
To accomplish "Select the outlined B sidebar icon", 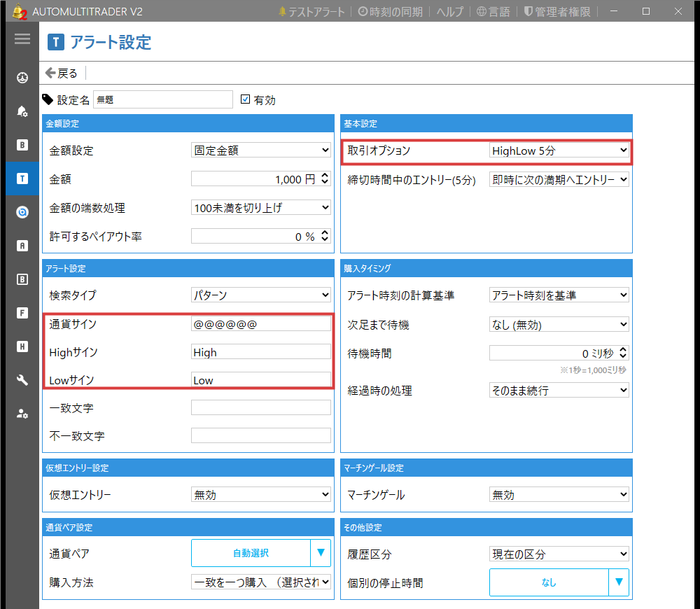I will tap(22, 279).
